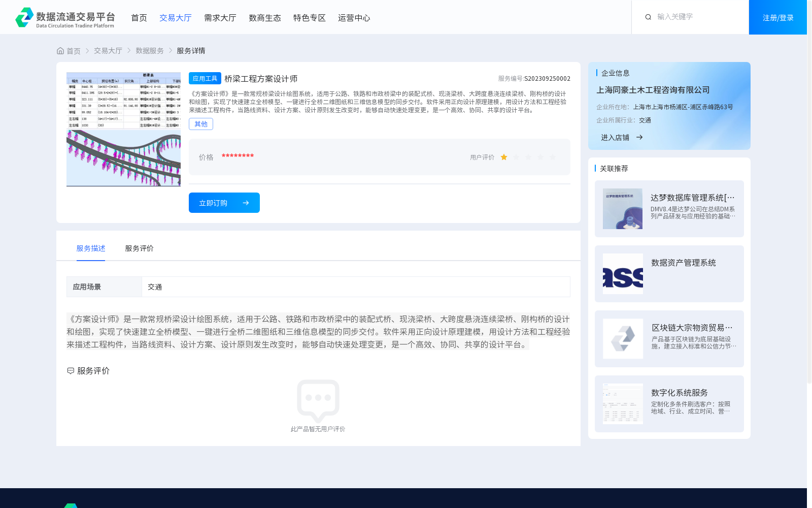Viewport: 812px width, 508px height.
Task: Click the arrow in 立即订购 button
Action: pyautogui.click(x=246, y=203)
